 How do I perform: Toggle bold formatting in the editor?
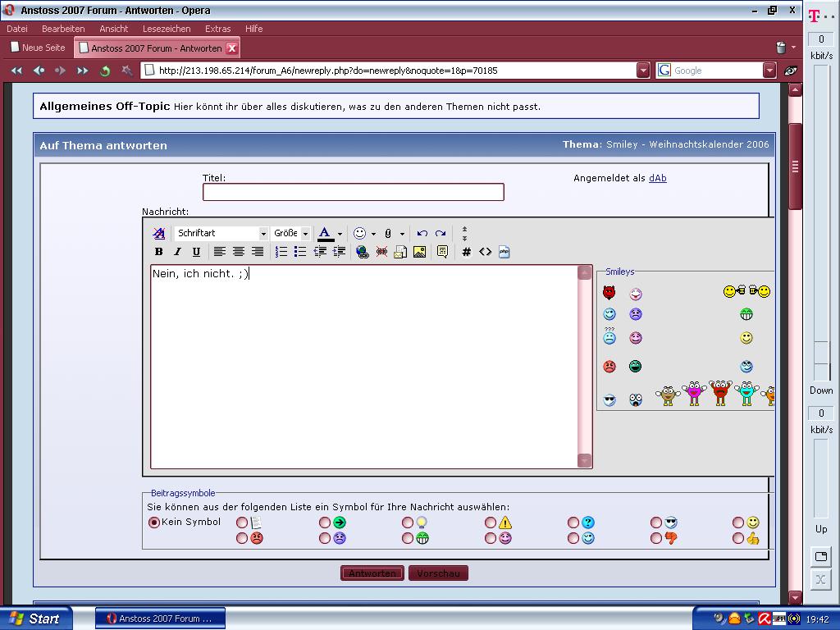[x=158, y=252]
